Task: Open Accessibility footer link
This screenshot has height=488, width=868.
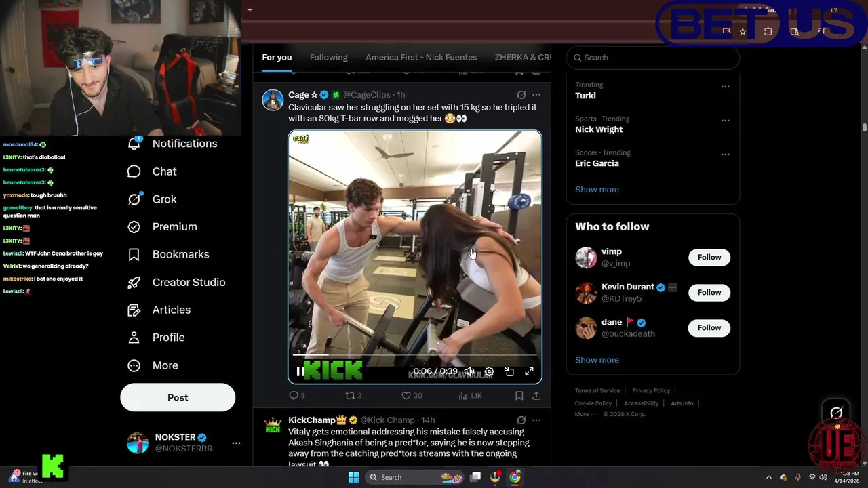Action: tap(642, 403)
